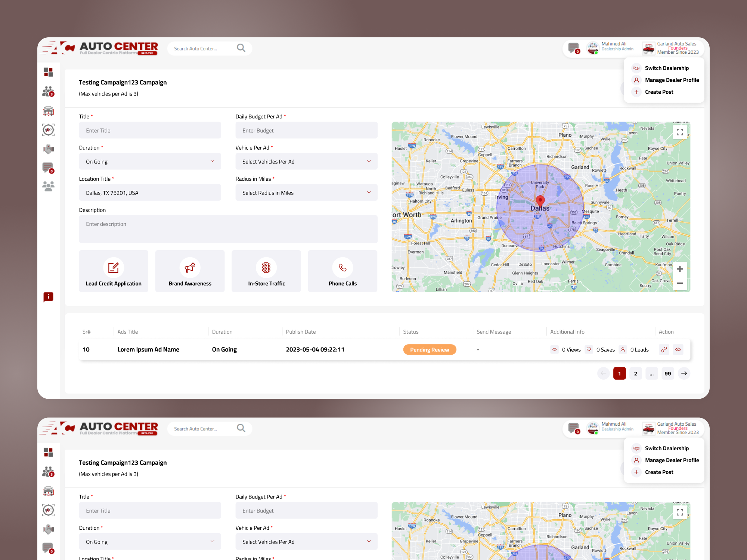Select the Phone Calls objective card
The width and height of the screenshot is (747, 560).
click(342, 271)
